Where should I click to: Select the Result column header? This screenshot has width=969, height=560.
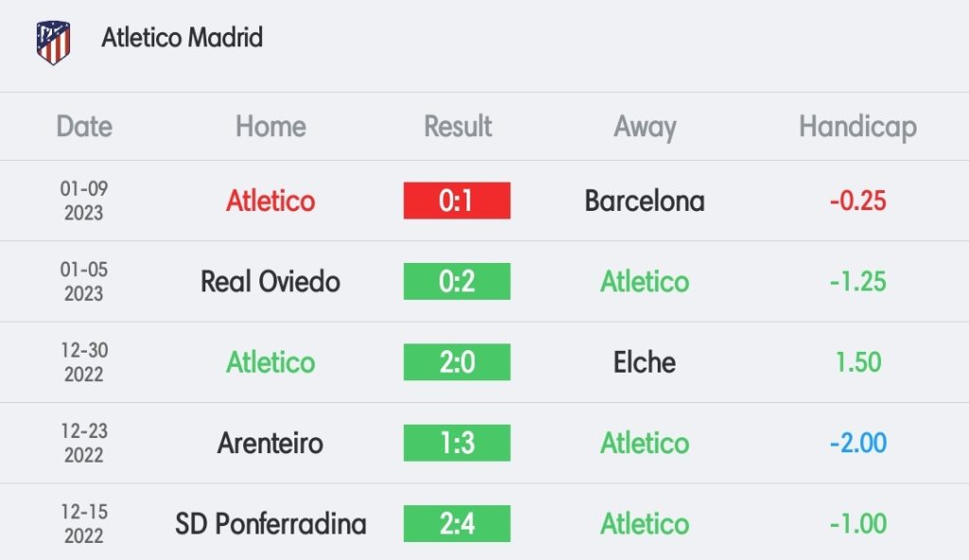[x=457, y=126]
